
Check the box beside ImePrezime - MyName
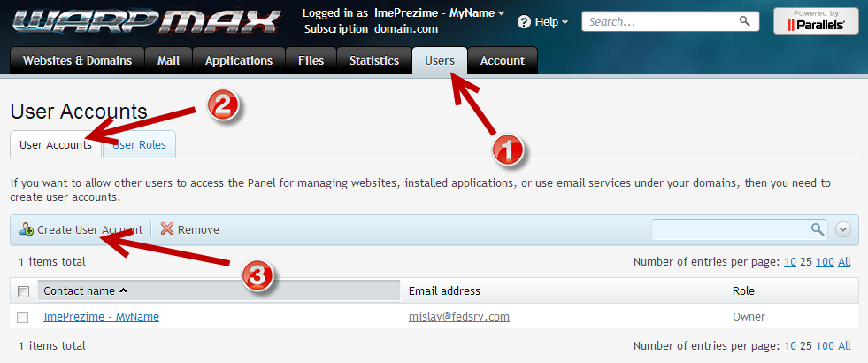pyautogui.click(x=24, y=317)
